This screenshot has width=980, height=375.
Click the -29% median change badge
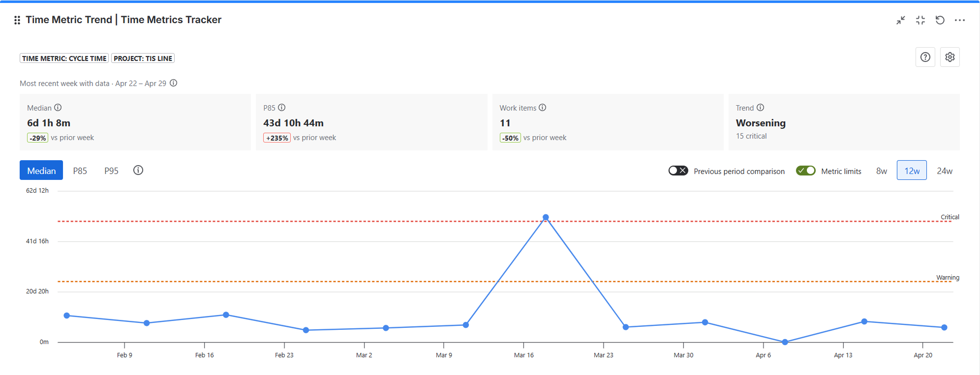coord(38,138)
